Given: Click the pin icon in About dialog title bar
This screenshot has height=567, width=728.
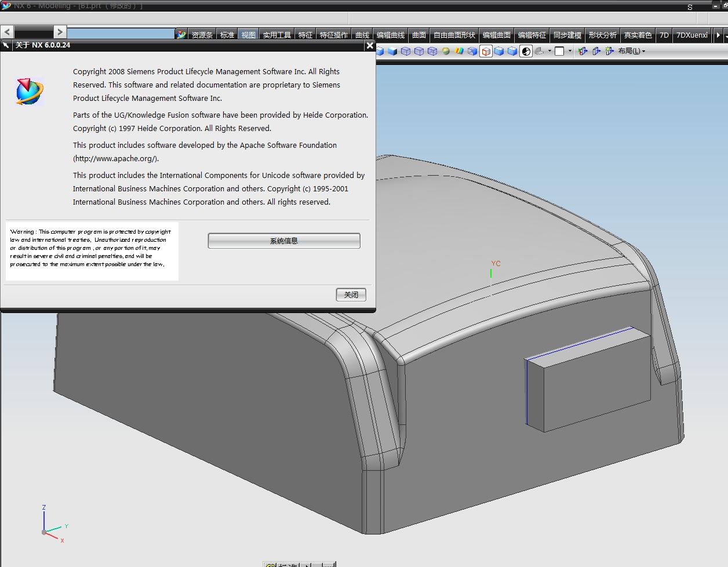Looking at the screenshot, I should coord(6,45).
